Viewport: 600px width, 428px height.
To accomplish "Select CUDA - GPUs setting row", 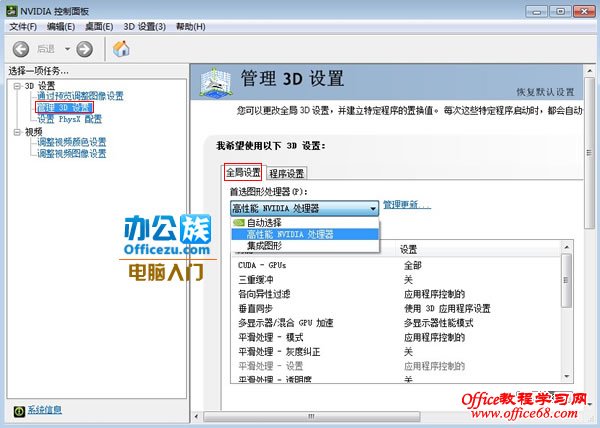I will point(396,265).
